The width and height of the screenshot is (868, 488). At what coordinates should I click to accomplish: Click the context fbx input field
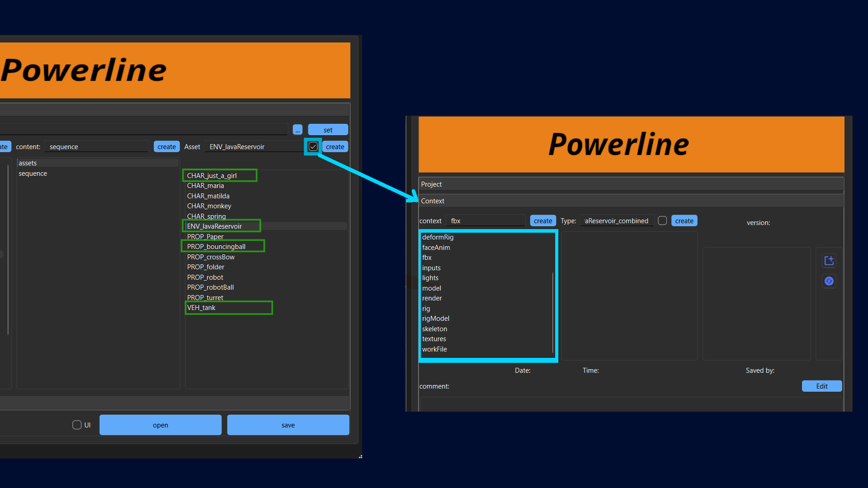486,221
